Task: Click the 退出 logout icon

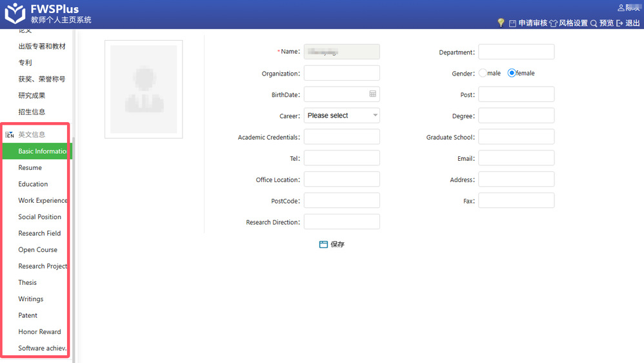Action: coord(619,23)
